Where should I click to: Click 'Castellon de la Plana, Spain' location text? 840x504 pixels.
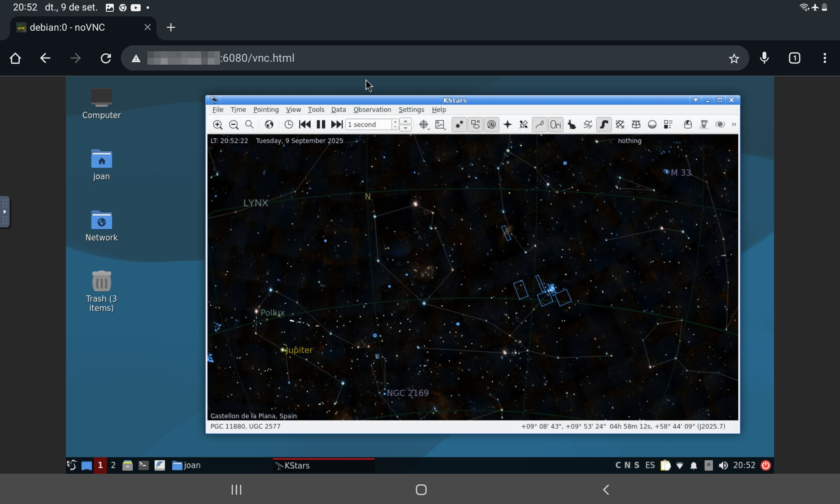254,416
